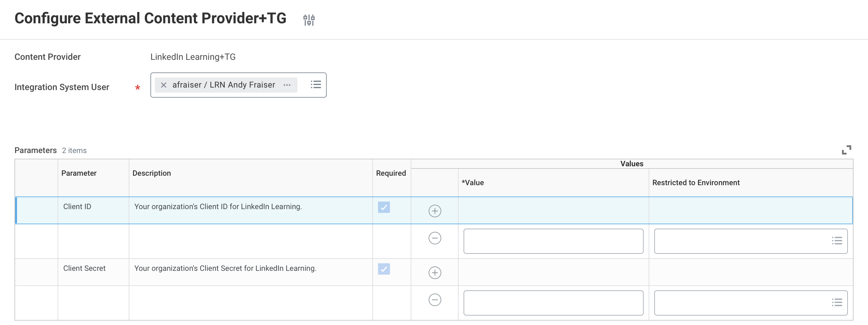This screenshot has width=868, height=325.
Task: Remove afraiser from Integration System User field
Action: pos(163,85)
